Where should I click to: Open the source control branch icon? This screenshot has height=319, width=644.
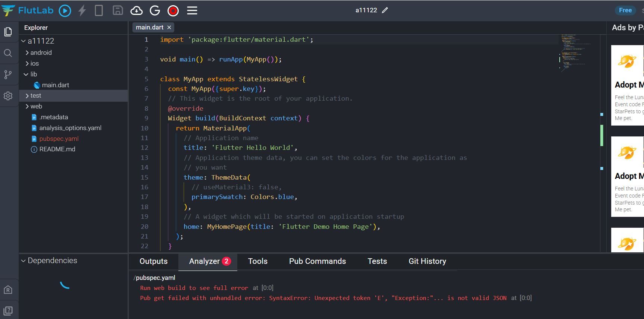tap(8, 75)
